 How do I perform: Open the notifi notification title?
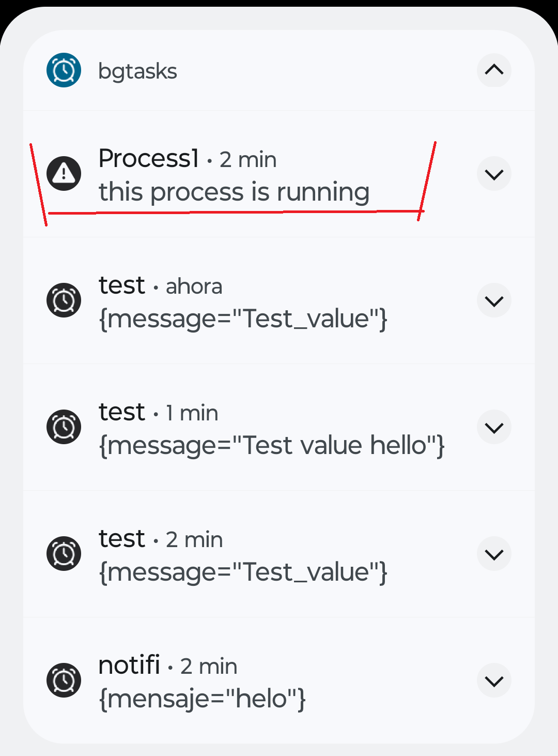pos(129,666)
